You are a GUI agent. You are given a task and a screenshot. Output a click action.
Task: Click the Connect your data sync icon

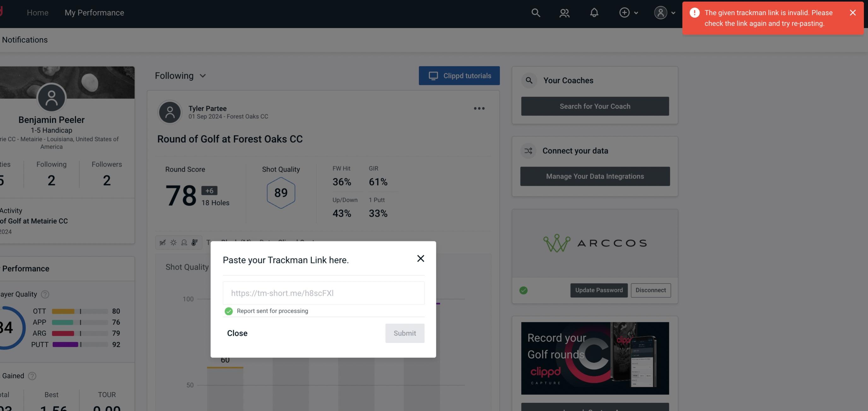(528, 151)
